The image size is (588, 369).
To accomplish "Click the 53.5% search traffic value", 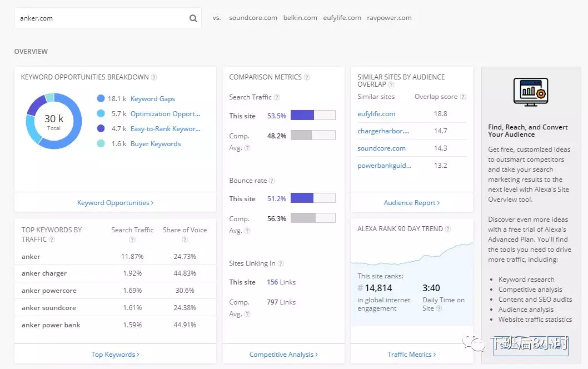I will click(277, 116).
